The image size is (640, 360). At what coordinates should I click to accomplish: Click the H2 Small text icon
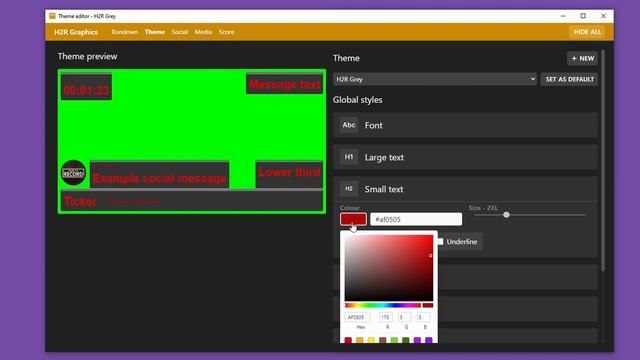(349, 189)
